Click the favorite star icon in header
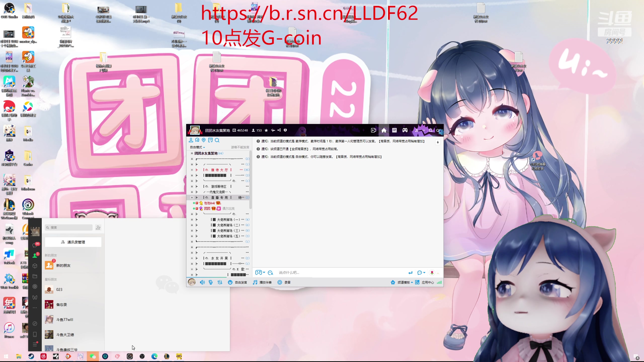 tap(266, 130)
